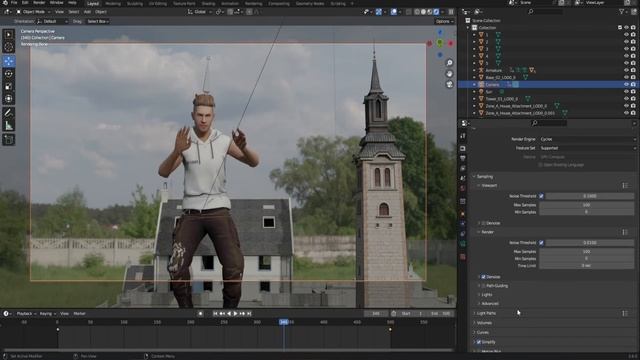The width and height of the screenshot is (640, 360).
Task: Hide Armature in viewport via eye icon
Action: pos(626,70)
